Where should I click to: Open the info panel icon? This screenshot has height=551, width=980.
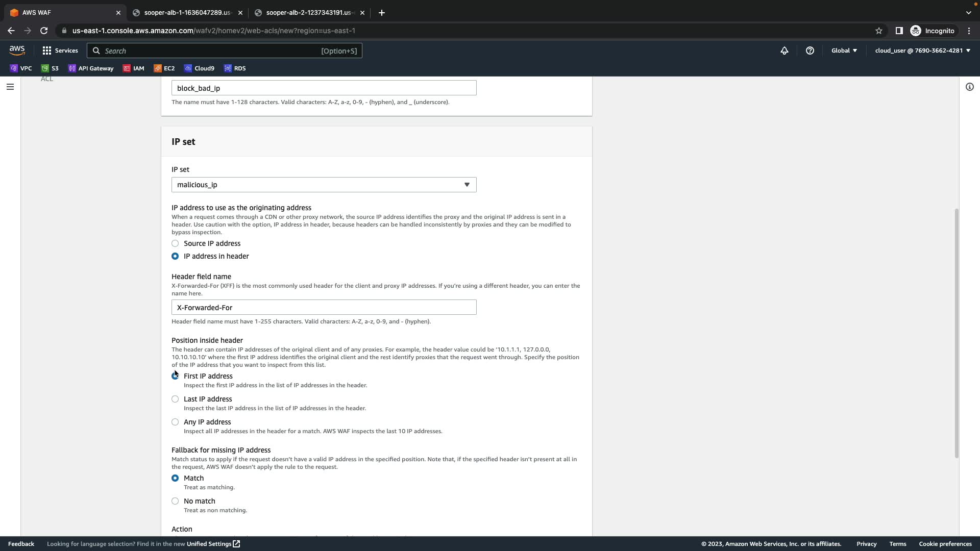969,87
